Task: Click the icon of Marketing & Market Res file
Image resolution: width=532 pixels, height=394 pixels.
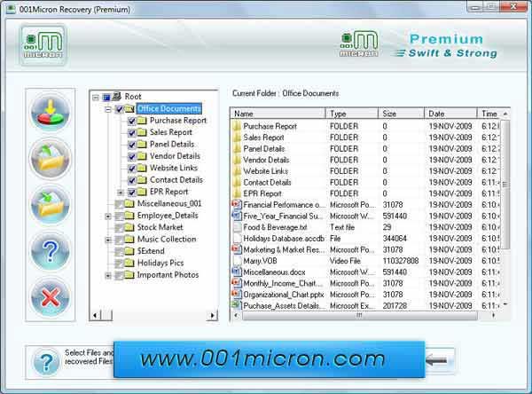Action: point(237,249)
